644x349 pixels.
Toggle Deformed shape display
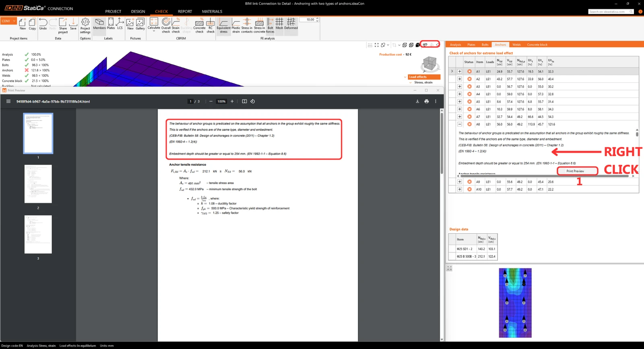[291, 24]
